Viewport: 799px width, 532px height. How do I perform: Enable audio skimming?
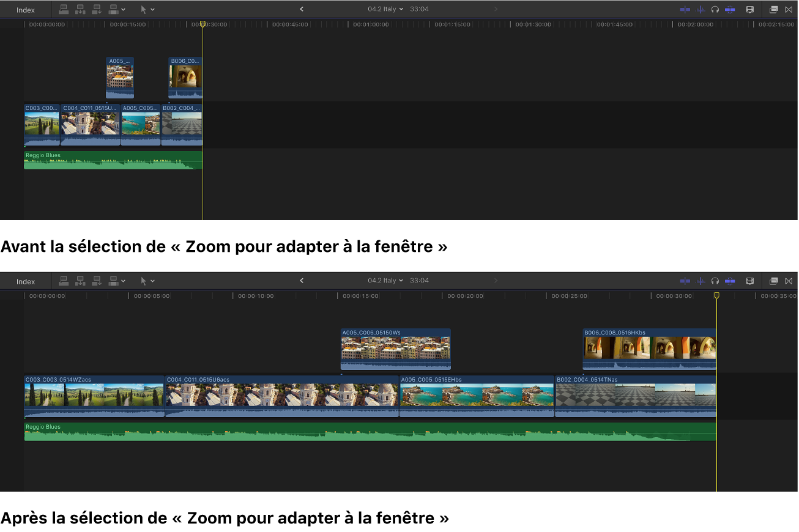pyautogui.click(x=701, y=9)
